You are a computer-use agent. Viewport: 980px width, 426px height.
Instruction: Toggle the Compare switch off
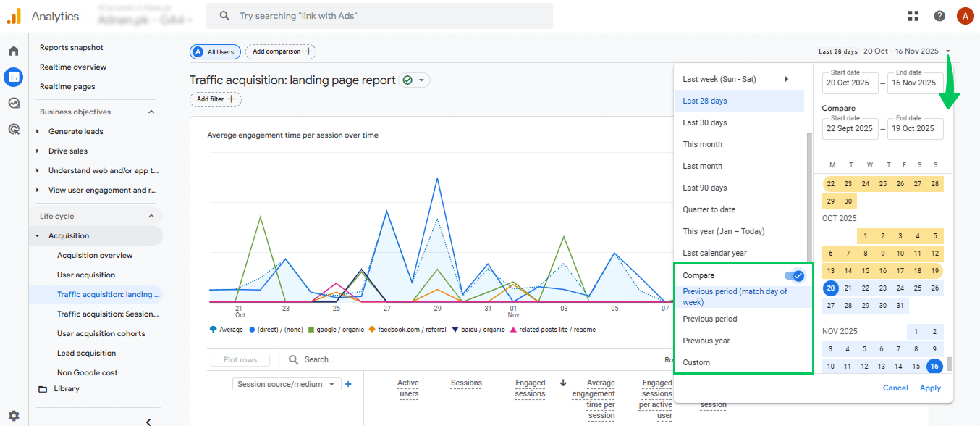(794, 275)
